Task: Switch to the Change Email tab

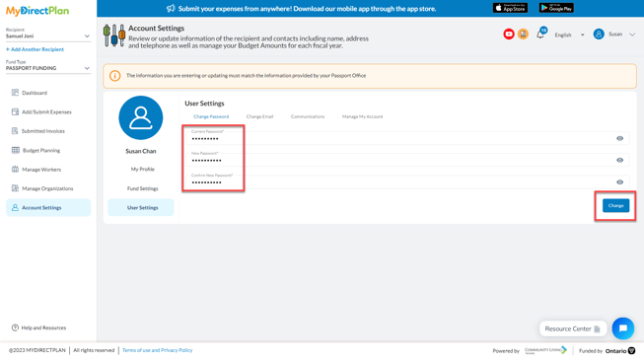Action: tap(259, 116)
